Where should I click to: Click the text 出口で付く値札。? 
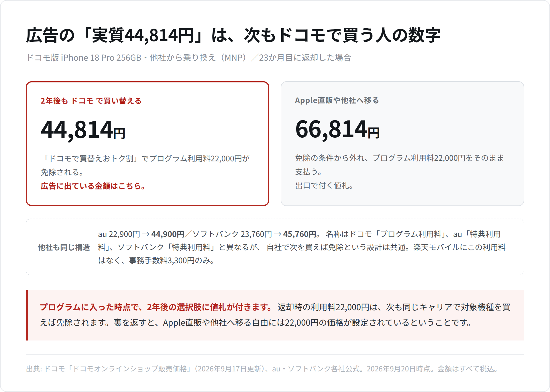[x=324, y=185]
